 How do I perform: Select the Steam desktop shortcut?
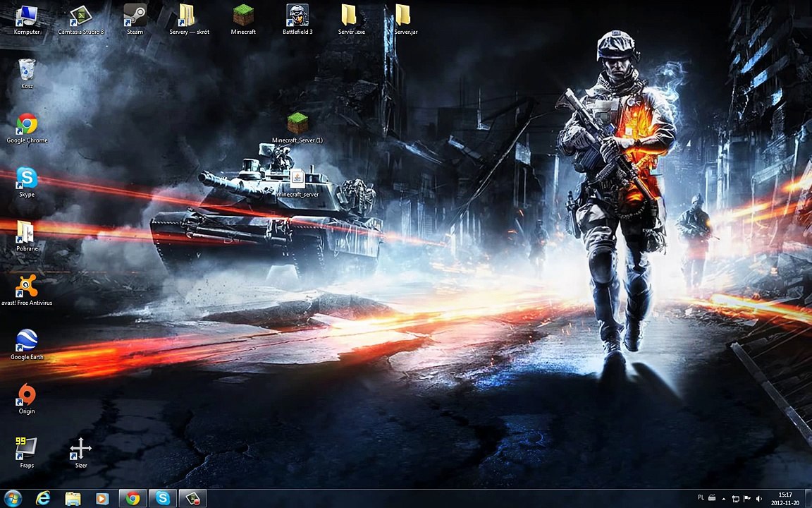click(135, 20)
